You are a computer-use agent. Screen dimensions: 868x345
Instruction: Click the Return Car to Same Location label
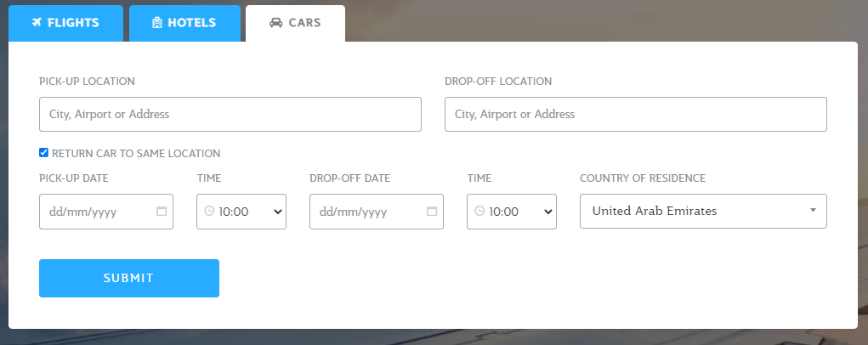(x=136, y=153)
